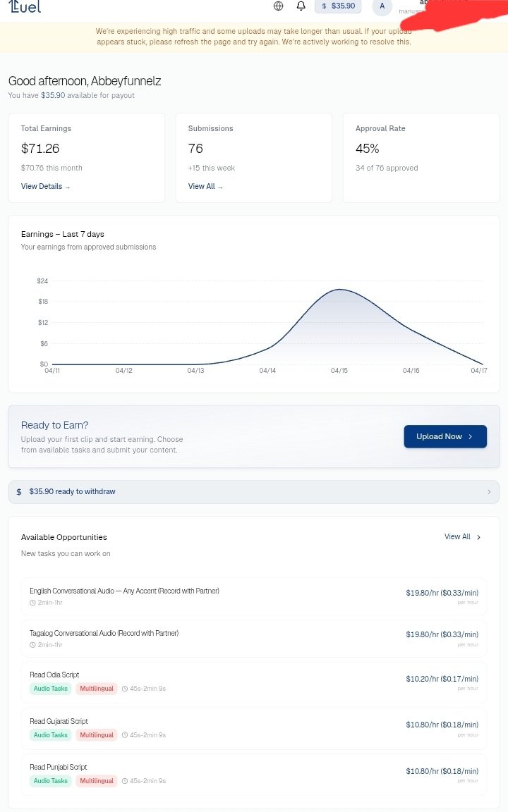The width and height of the screenshot is (508, 812).
Task: Click the 04/15 date on chart axis
Action: click(x=339, y=371)
